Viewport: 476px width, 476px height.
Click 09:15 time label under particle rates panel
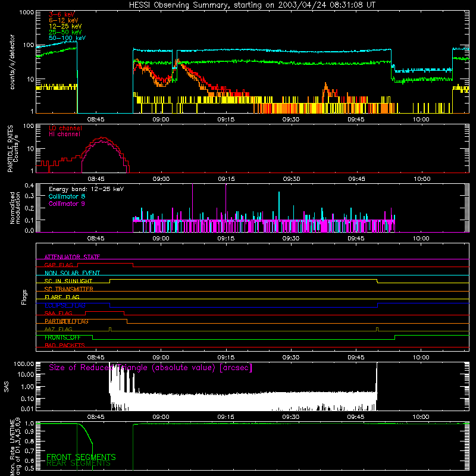point(226,179)
